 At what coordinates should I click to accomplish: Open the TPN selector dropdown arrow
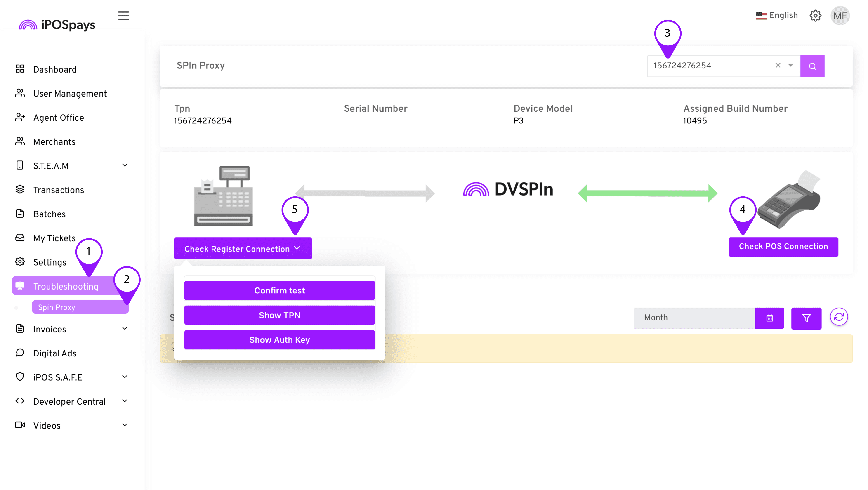pyautogui.click(x=791, y=65)
